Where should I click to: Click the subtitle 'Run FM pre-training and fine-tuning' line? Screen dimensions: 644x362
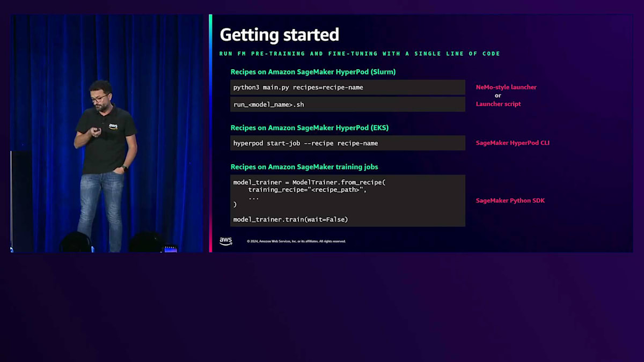pyautogui.click(x=360, y=54)
